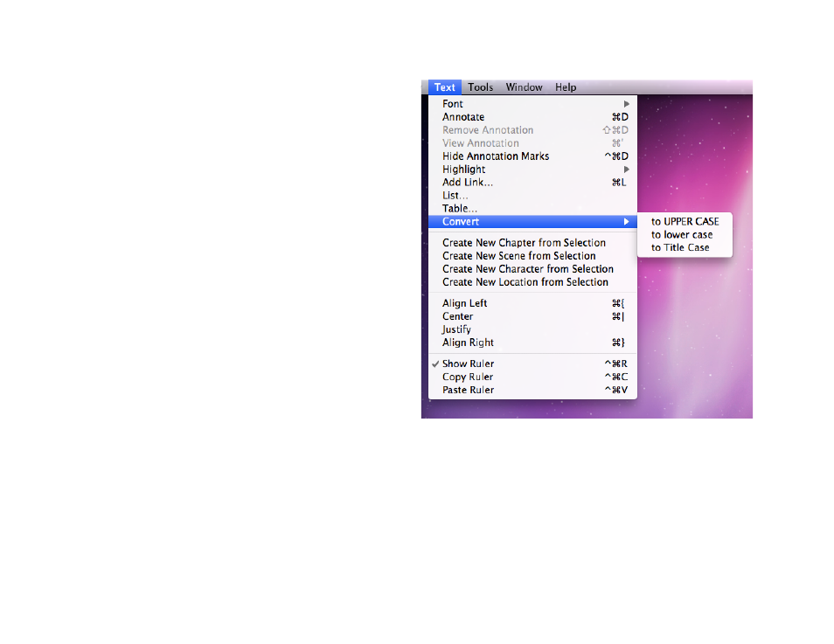The height and width of the screenshot is (644, 834).
Task: Select Align Left alignment
Action: tap(532, 303)
